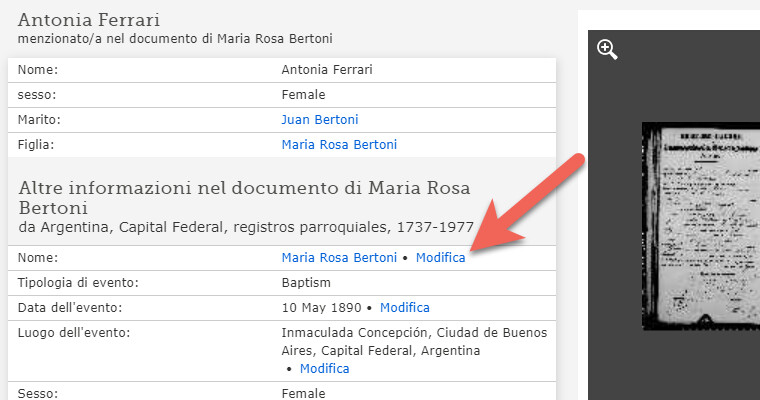Open the Juan Bertoni husband link
The image size is (760, 400).
tap(320, 120)
